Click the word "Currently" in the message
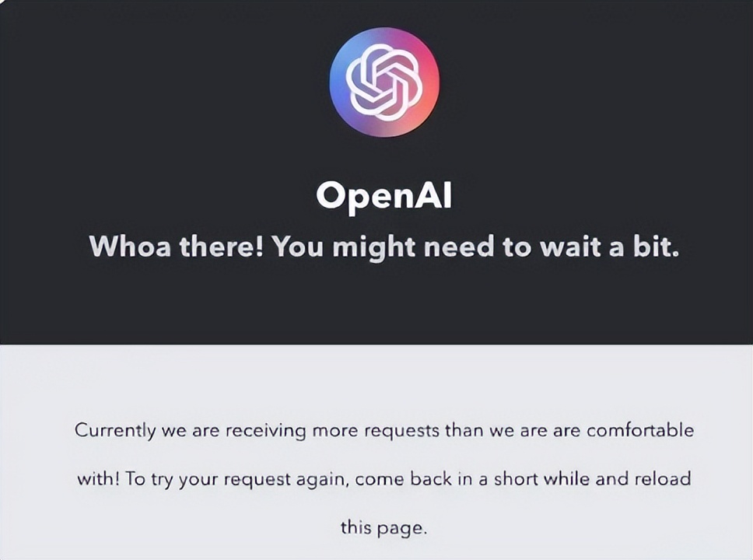This screenshot has width=753, height=560. (110, 430)
